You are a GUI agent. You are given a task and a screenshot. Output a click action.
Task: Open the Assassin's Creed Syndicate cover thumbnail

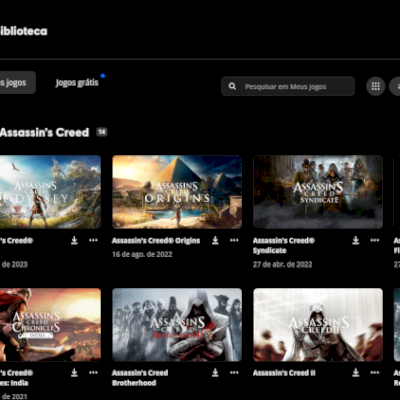pyautogui.click(x=318, y=192)
